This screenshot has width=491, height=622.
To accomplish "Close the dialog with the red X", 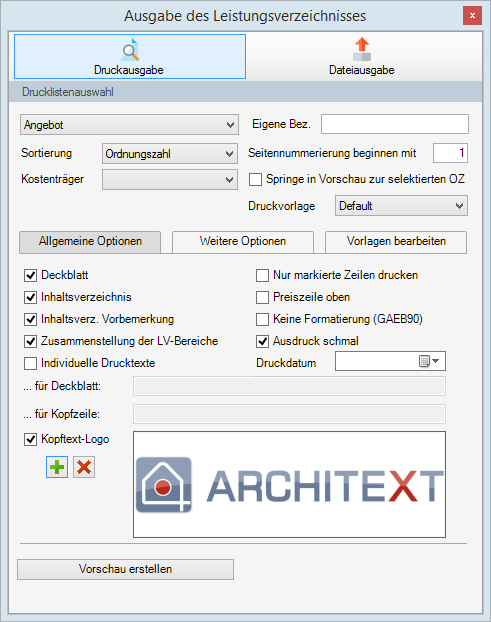I will click(x=472, y=15).
